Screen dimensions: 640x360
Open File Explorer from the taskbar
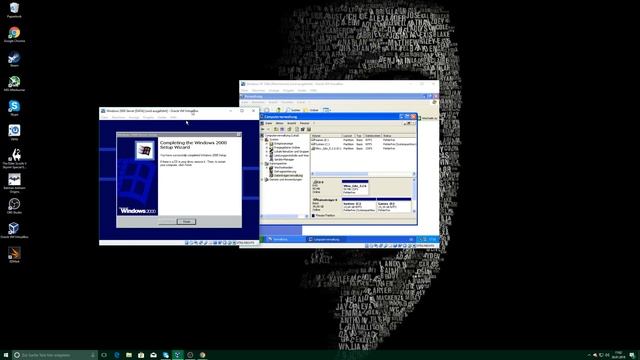point(129,355)
